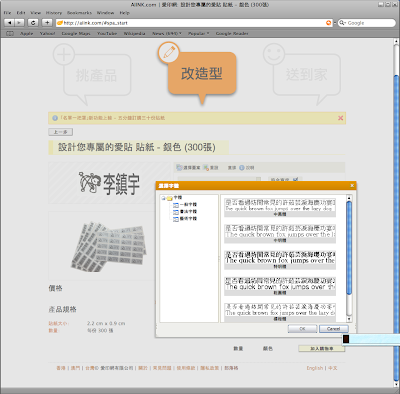Image resolution: width=400 pixels, height=394 pixels.
Task: Open the Bookmarks menu
Action: click(x=79, y=13)
